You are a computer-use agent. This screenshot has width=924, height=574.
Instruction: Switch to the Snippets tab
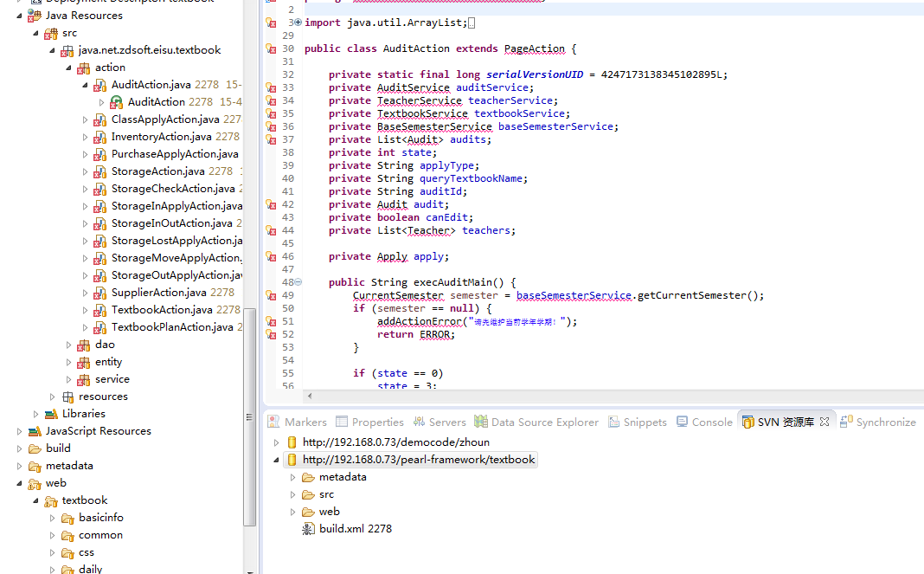point(638,422)
